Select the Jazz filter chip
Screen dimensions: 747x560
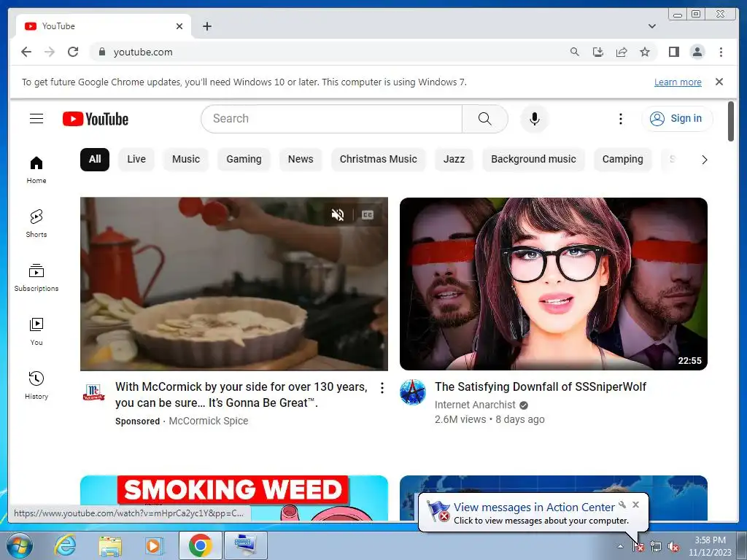pyautogui.click(x=454, y=159)
